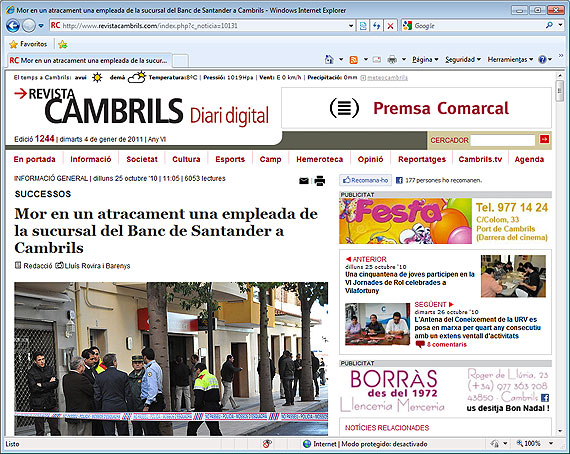This screenshot has height=454, width=570.
Task: Click the pop-up blocker status icon
Action: [268, 443]
